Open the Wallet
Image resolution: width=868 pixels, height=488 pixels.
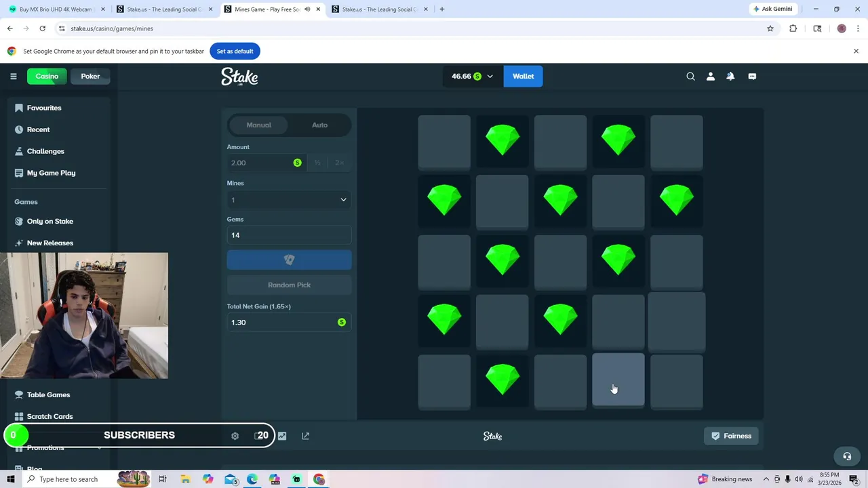[x=523, y=77]
